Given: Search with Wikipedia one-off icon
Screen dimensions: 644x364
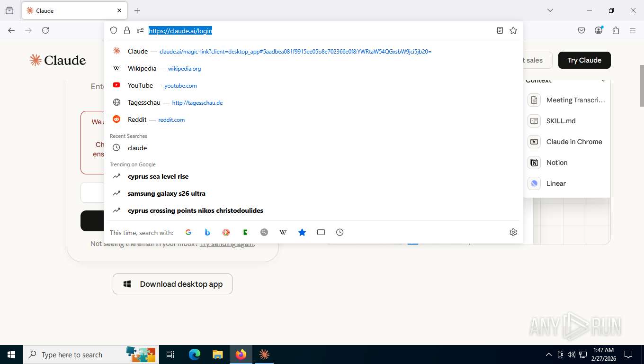Looking at the screenshot, I should (x=283, y=232).
